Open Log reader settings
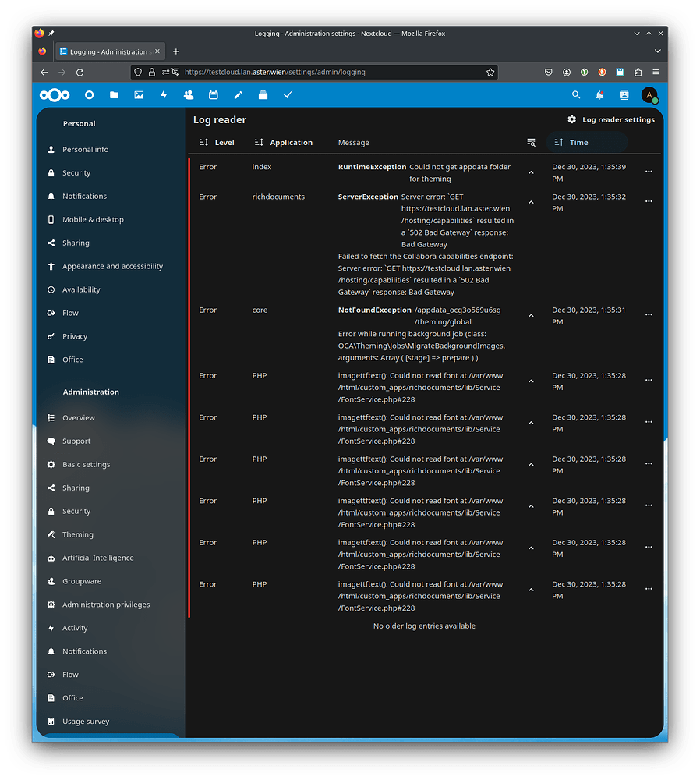 pos(612,119)
